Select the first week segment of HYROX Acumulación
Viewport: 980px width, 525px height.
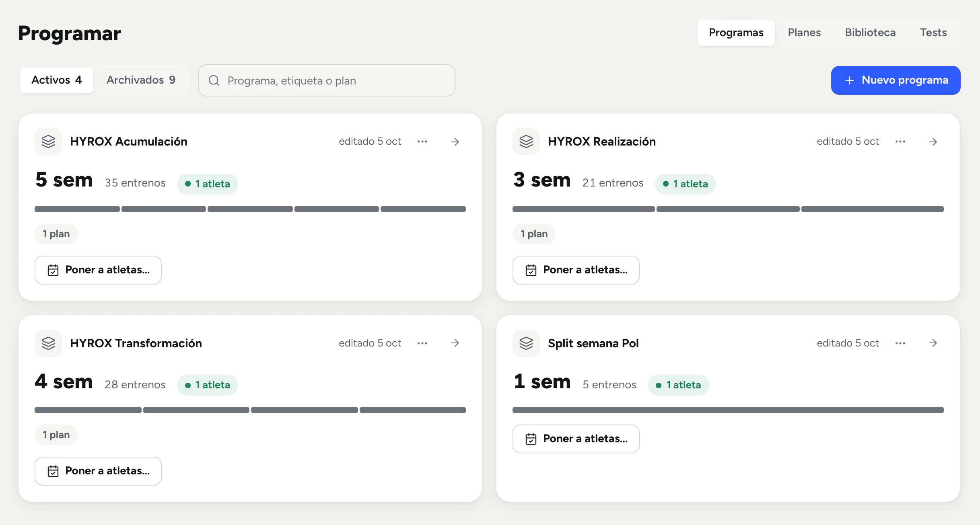point(77,209)
